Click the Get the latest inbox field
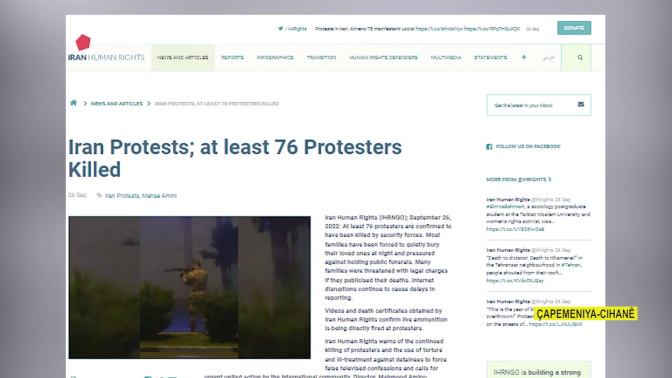672x378 pixels. coord(539,105)
